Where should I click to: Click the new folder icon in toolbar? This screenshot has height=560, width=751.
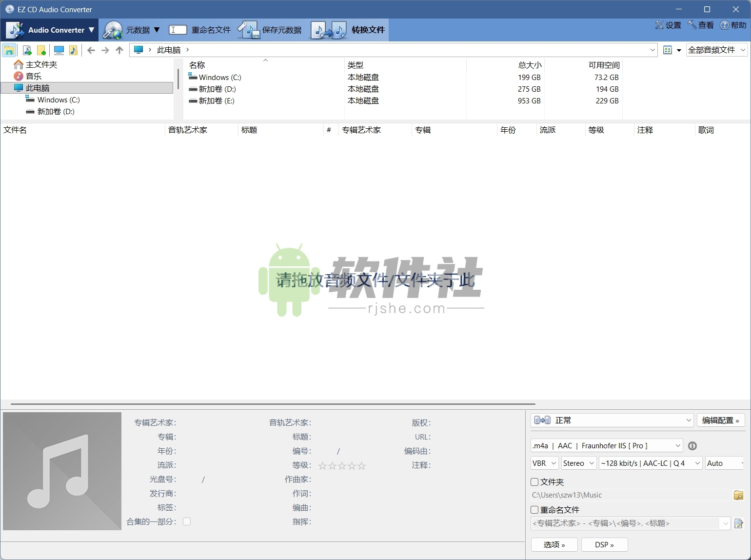(42, 50)
